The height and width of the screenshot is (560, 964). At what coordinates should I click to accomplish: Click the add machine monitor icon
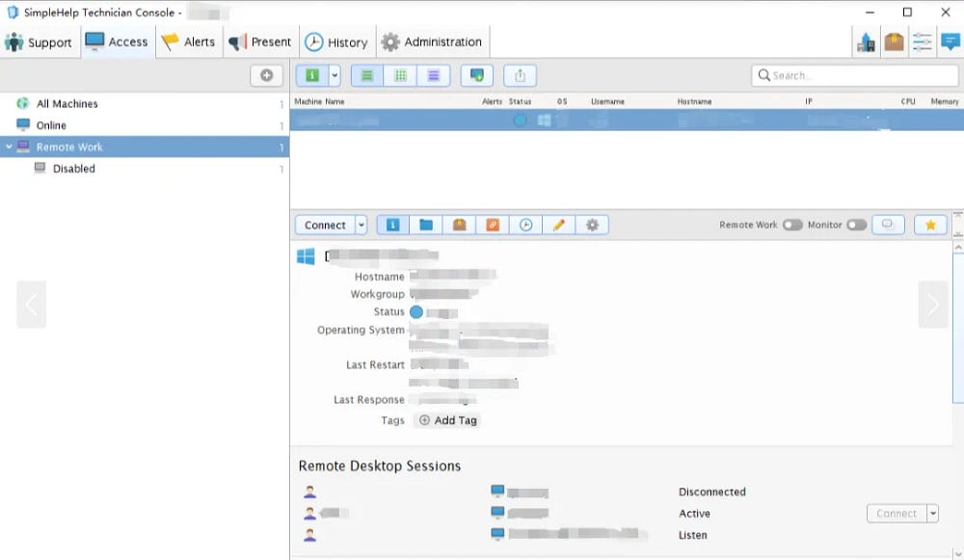(x=476, y=75)
